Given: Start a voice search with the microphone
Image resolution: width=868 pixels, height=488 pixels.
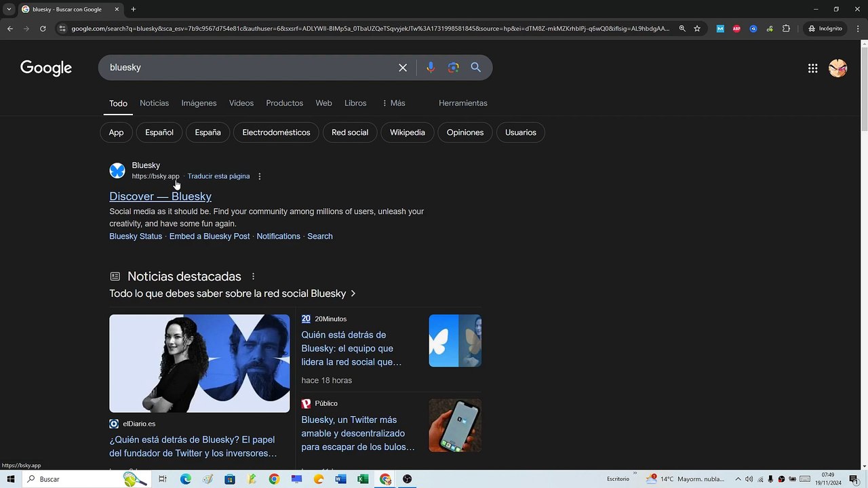Looking at the screenshot, I should 431,68.
